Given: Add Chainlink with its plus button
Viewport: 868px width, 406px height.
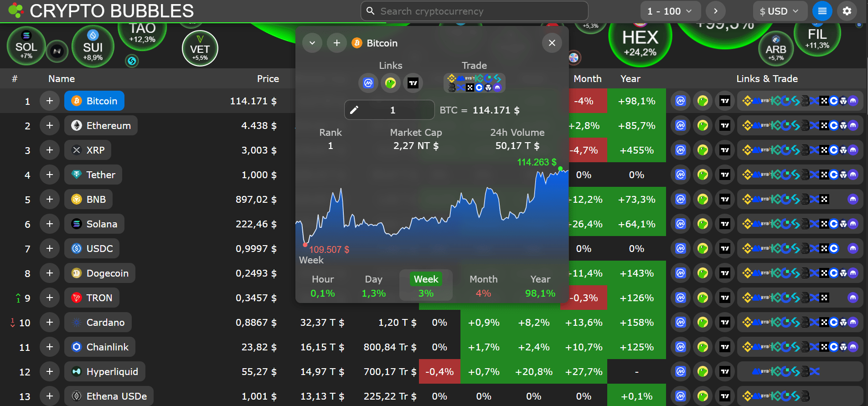Looking at the screenshot, I should [x=50, y=347].
